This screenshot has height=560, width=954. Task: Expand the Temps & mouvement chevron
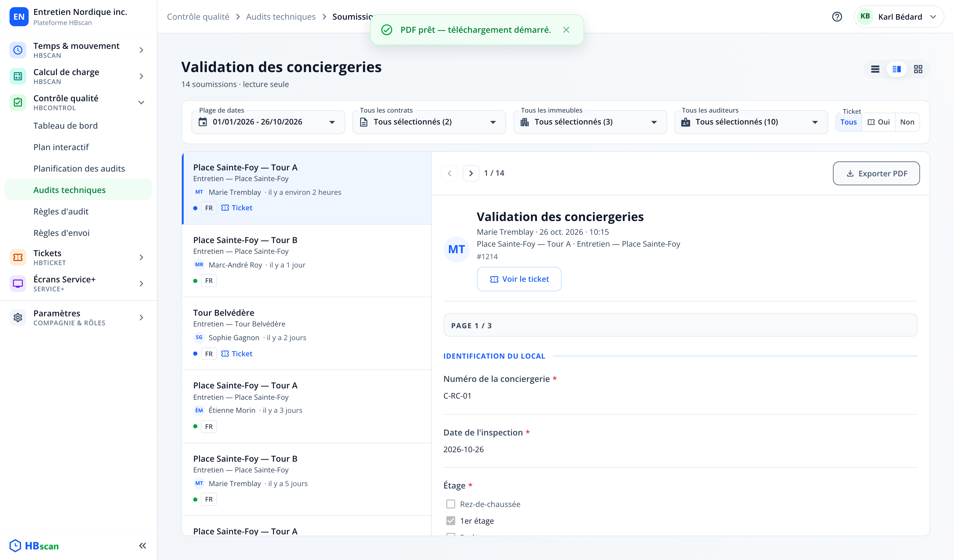click(141, 50)
